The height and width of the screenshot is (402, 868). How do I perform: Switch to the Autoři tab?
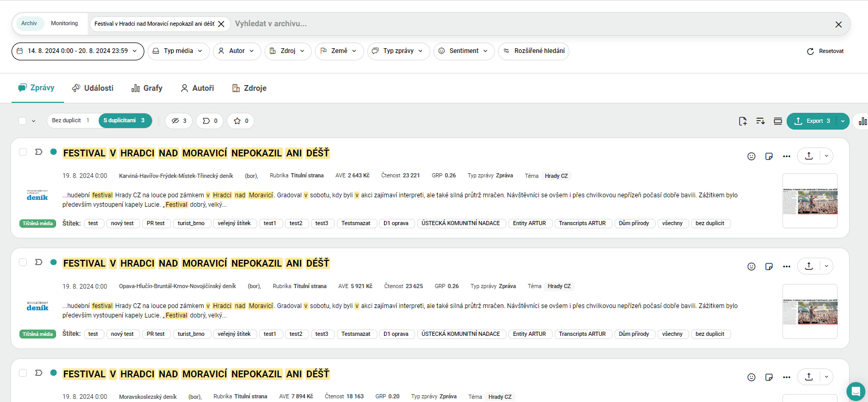197,88
